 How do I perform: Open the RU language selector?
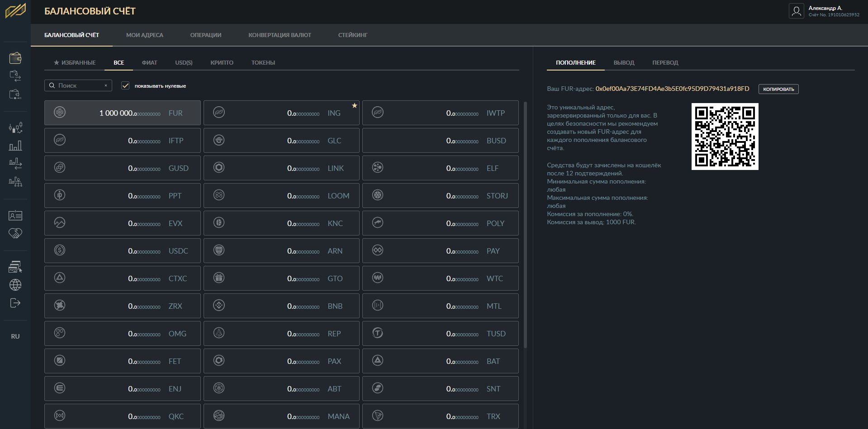click(x=15, y=336)
